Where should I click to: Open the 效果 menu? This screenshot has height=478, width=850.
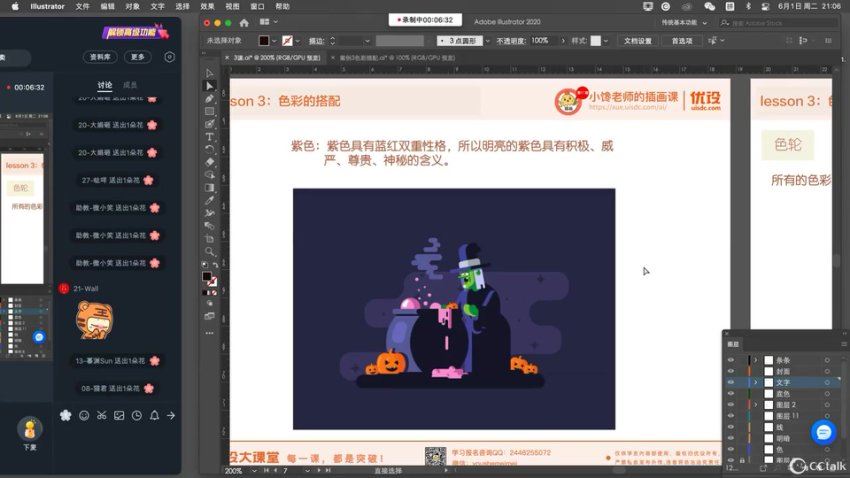(x=207, y=7)
